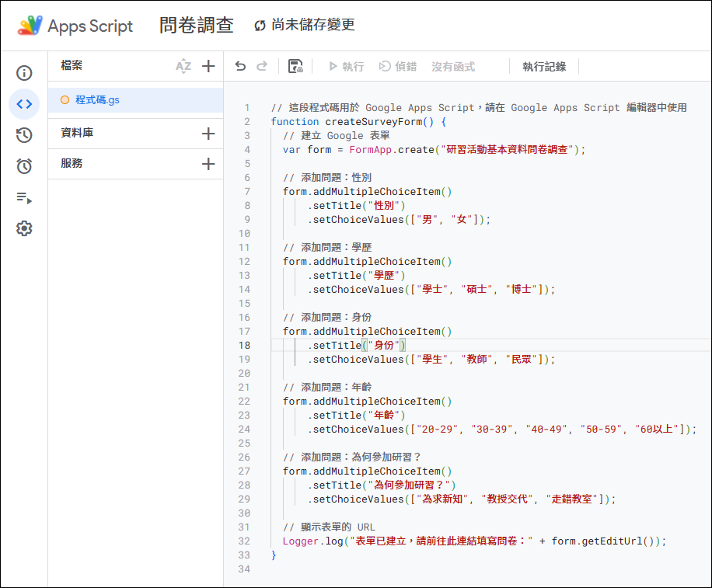
Task: Click line number 2 in gutter
Action: (247, 122)
